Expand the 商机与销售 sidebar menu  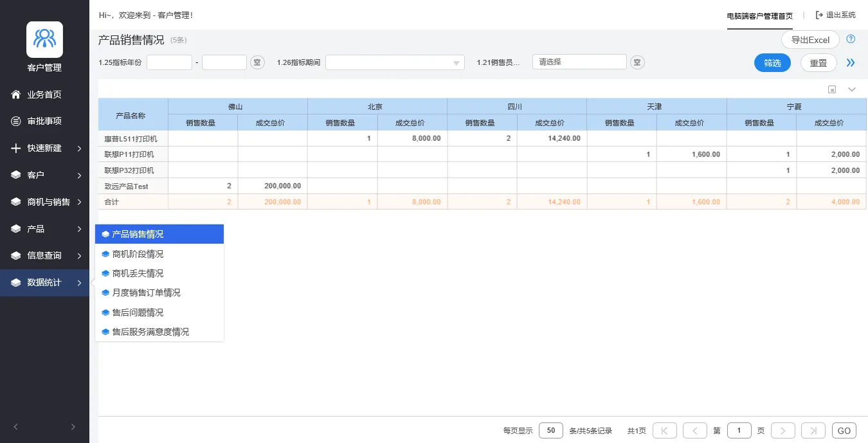(44, 202)
